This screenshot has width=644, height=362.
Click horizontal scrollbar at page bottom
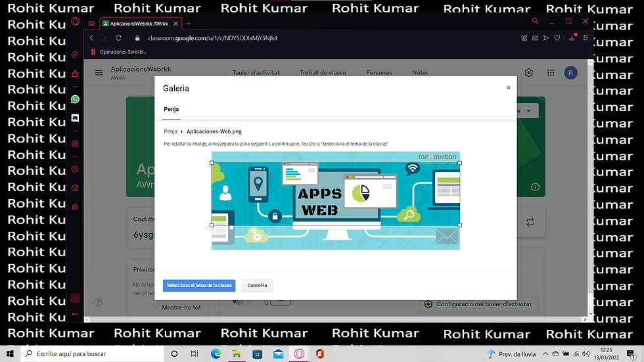point(334,319)
